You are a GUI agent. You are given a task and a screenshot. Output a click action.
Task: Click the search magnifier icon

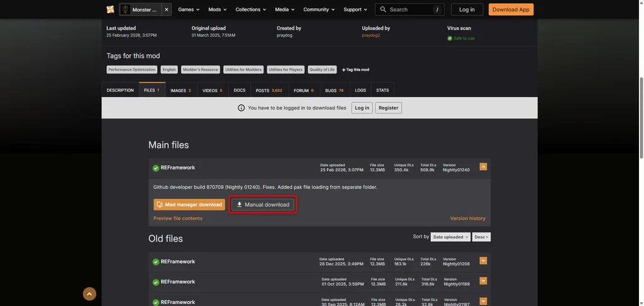[x=383, y=9]
